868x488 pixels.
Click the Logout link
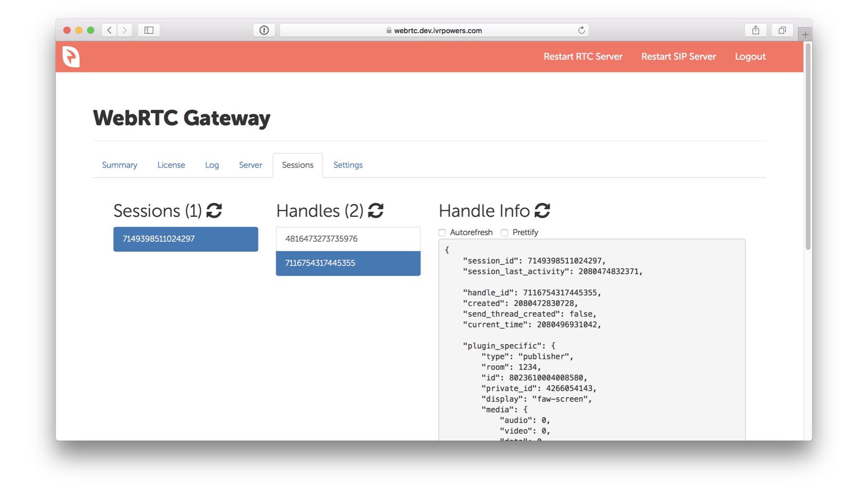750,56
